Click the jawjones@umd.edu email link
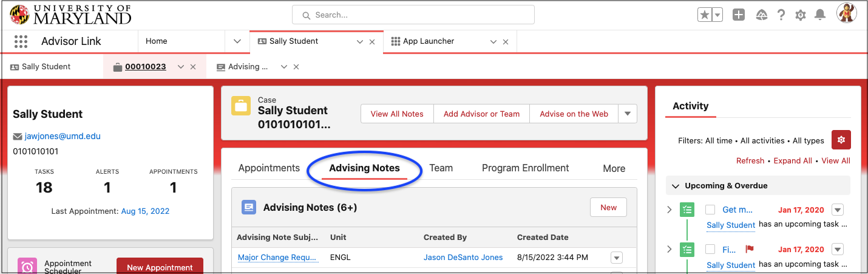868x274 pixels. [63, 136]
